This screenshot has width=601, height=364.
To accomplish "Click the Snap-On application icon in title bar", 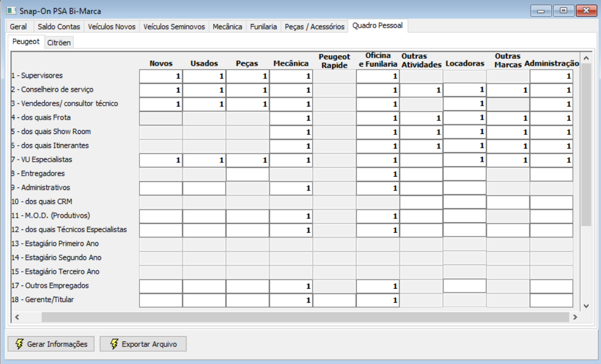I will pyautogui.click(x=12, y=11).
